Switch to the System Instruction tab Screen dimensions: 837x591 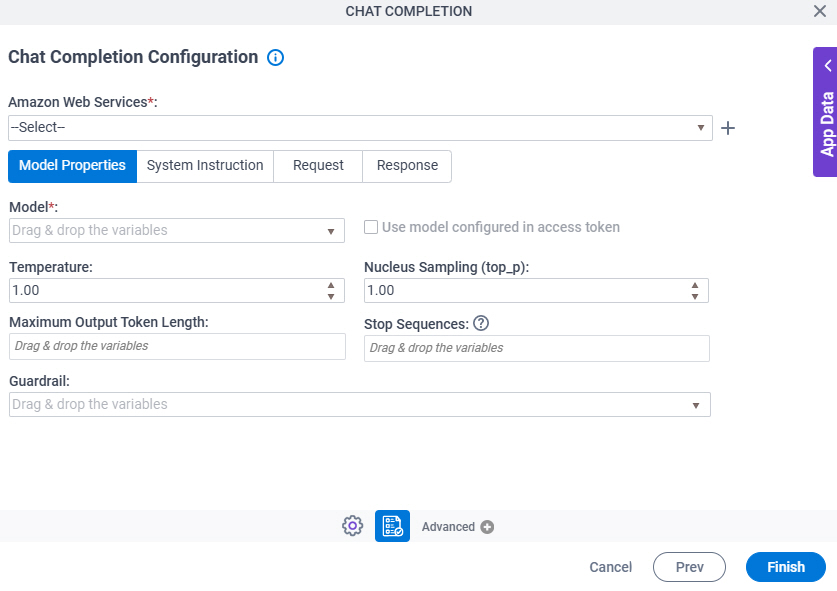[205, 166]
